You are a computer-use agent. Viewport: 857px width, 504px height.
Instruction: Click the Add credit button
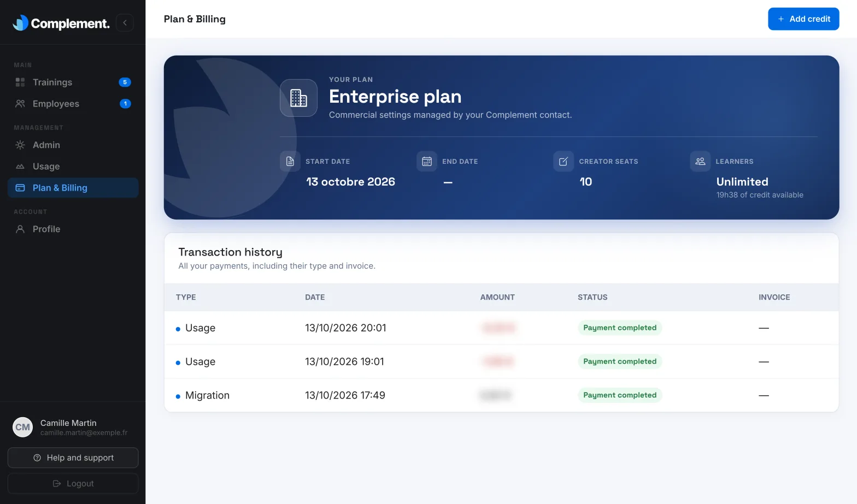click(x=803, y=19)
